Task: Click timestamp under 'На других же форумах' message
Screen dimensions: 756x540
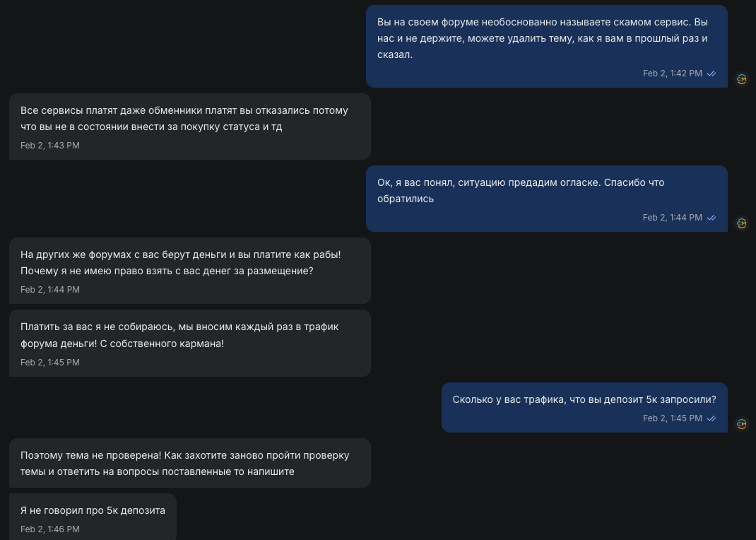Action: [x=50, y=290]
